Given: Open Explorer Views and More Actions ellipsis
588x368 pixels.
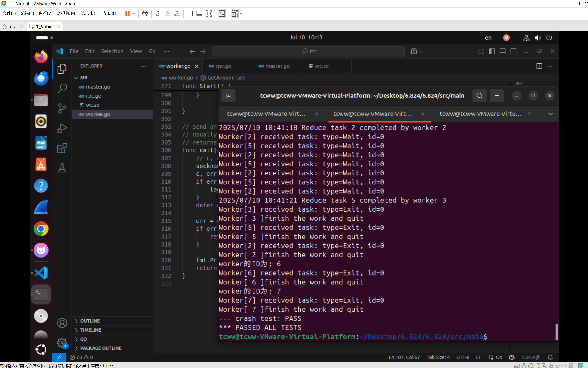Looking at the screenshot, I should coord(144,66).
